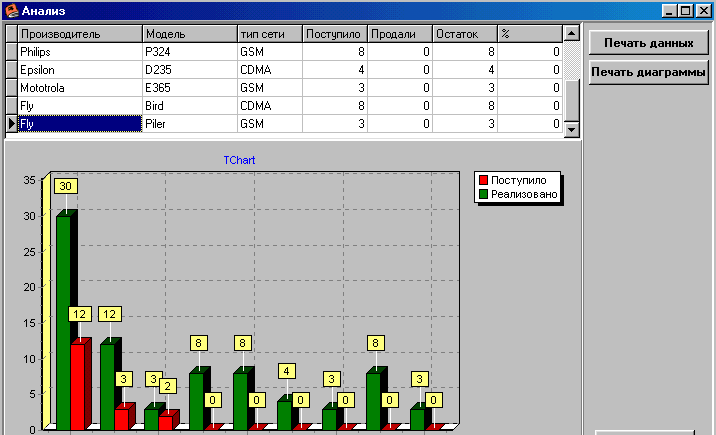Select the Epsilon manufacturer cell
This screenshot has height=435, width=716.
click(x=80, y=70)
